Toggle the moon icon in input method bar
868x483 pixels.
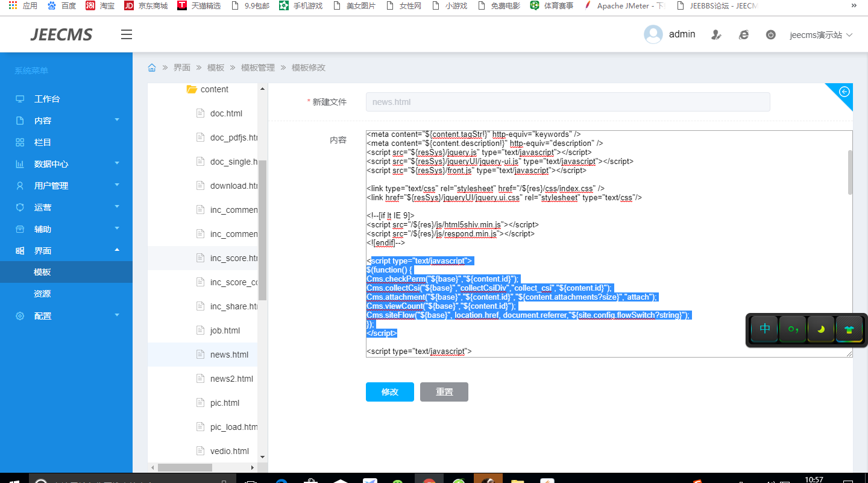pyautogui.click(x=821, y=329)
